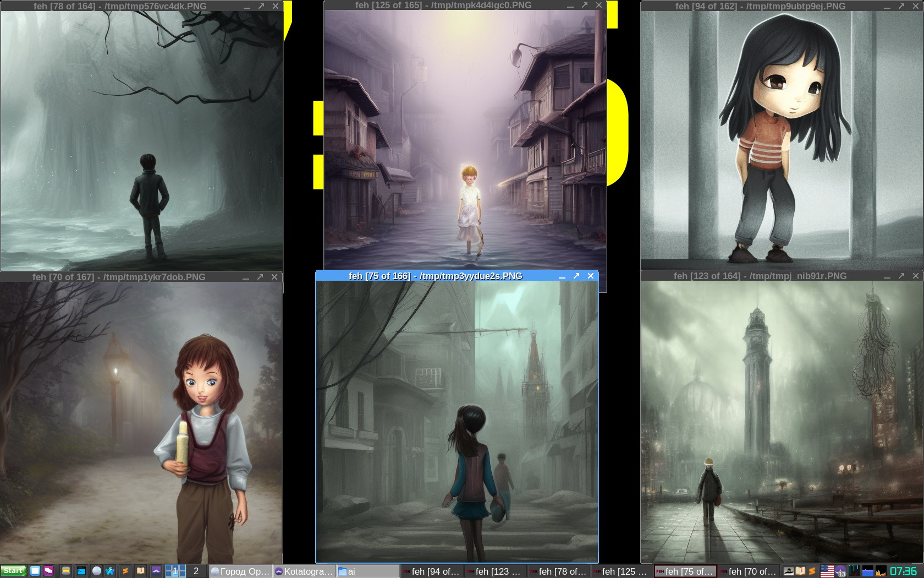Click the 07:36 clock
Screen dimensions: 924x578
click(904, 571)
